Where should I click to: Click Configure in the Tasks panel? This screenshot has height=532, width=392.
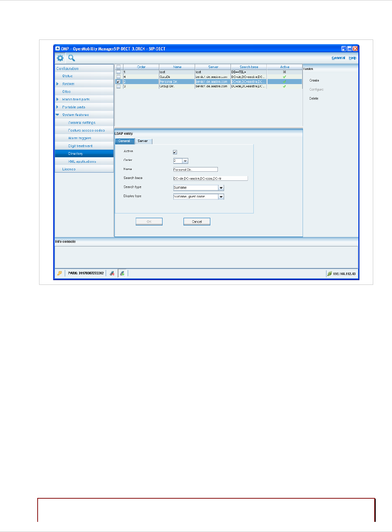(316, 90)
